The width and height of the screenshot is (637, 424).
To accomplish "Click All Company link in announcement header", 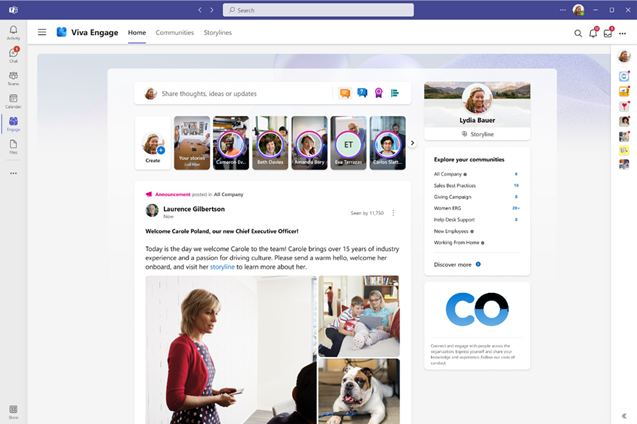I will point(229,195).
